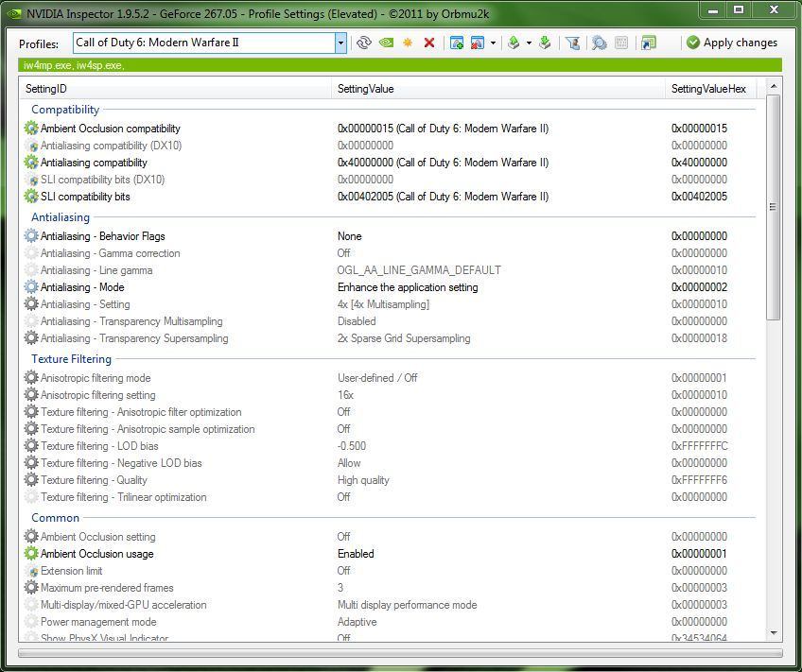Screen dimensions: 802x672
Task: Select the Ambient Occlusion setting row
Action: click(x=389, y=537)
